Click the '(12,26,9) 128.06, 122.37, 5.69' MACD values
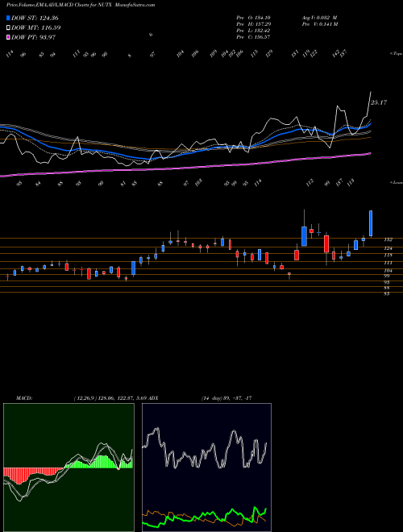403x532 pixels. 110,398
